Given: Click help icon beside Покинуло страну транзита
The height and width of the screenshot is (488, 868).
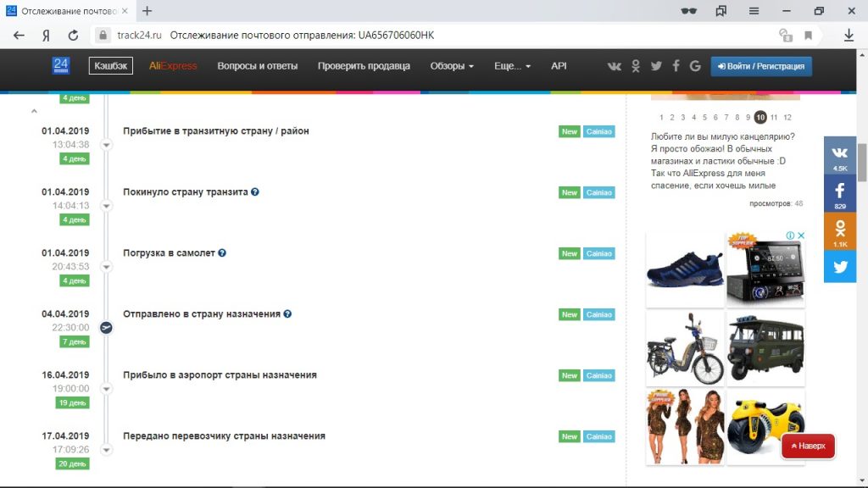Looking at the screenshot, I should pyautogui.click(x=254, y=192).
